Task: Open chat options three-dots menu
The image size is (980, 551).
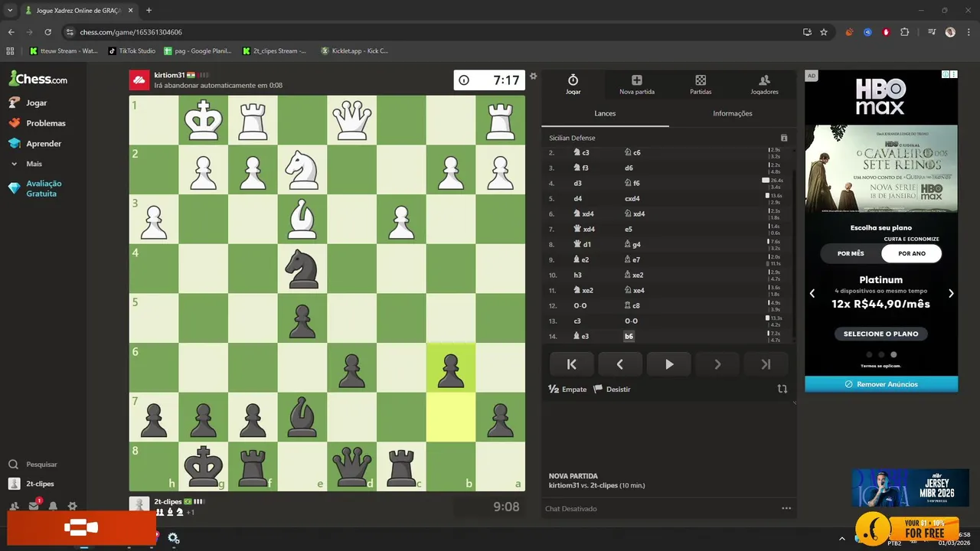Action: (786, 508)
